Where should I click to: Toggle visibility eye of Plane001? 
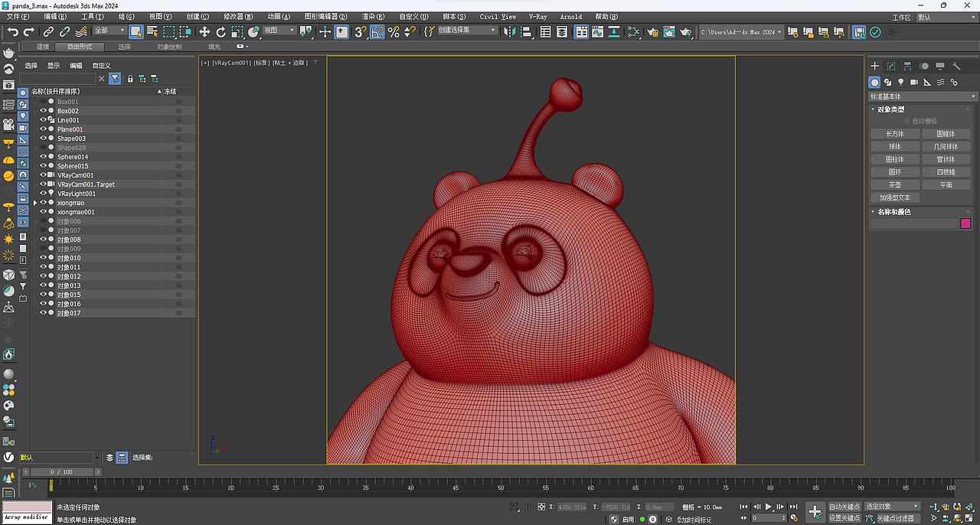(x=43, y=129)
